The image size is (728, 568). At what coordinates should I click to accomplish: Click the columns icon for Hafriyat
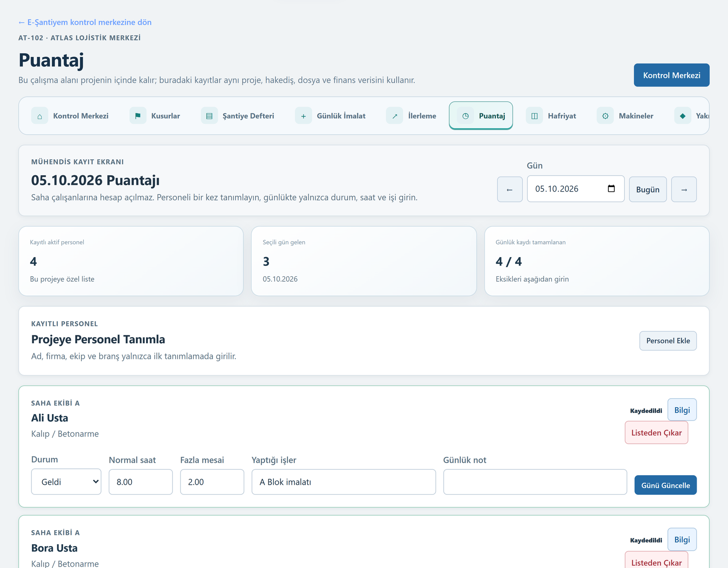pyautogui.click(x=535, y=116)
